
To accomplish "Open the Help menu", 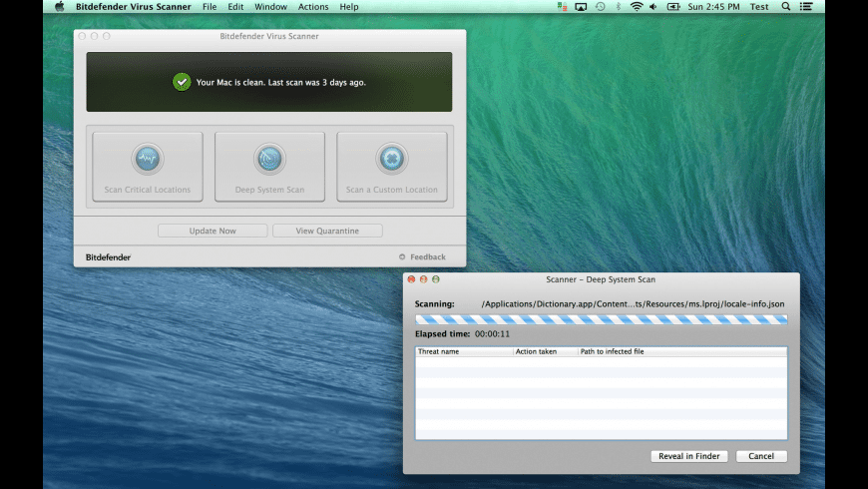I will pyautogui.click(x=349, y=7).
